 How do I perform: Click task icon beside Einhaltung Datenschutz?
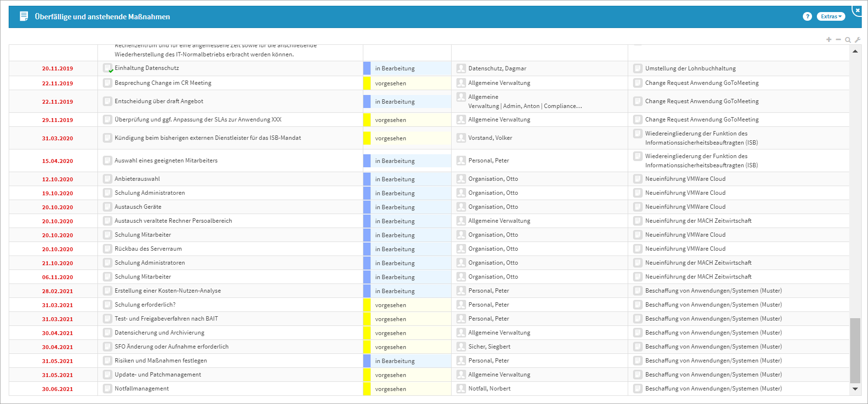coord(108,68)
